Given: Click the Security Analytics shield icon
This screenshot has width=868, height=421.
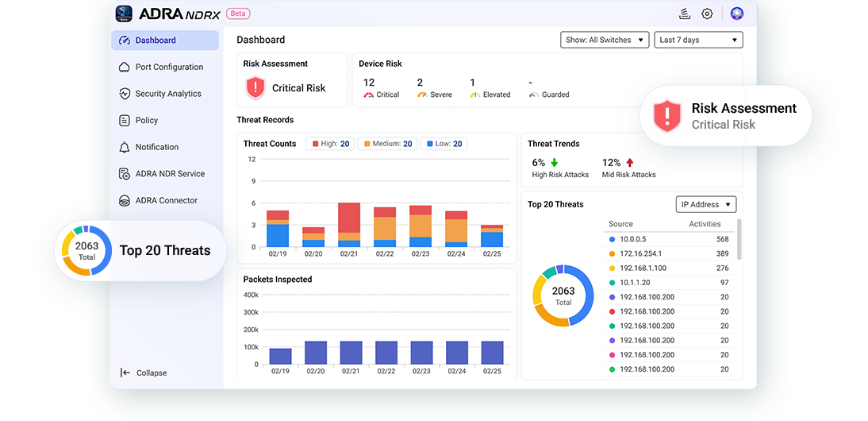Looking at the screenshot, I should click(x=125, y=94).
